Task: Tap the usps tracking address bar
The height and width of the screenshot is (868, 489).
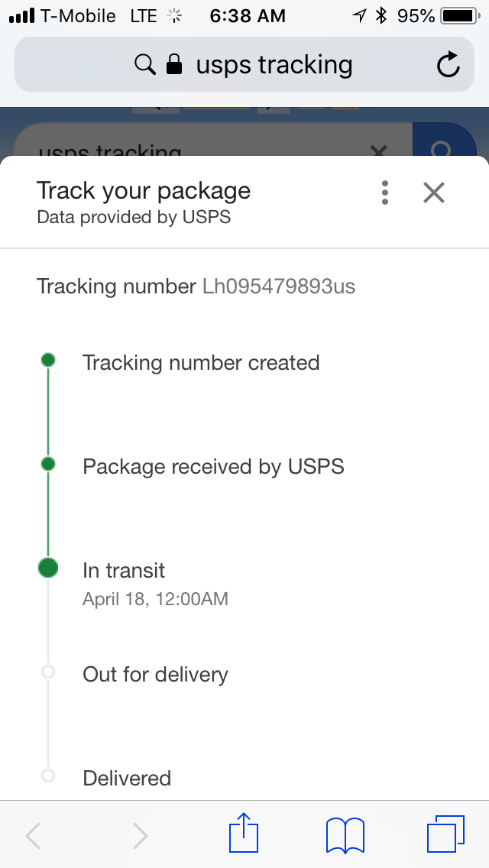Action: pyautogui.click(x=274, y=65)
